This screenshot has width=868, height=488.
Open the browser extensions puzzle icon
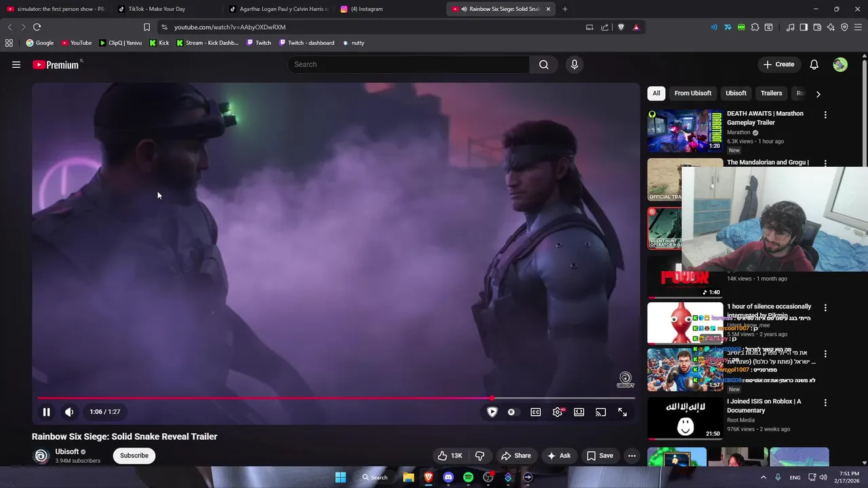755,27
